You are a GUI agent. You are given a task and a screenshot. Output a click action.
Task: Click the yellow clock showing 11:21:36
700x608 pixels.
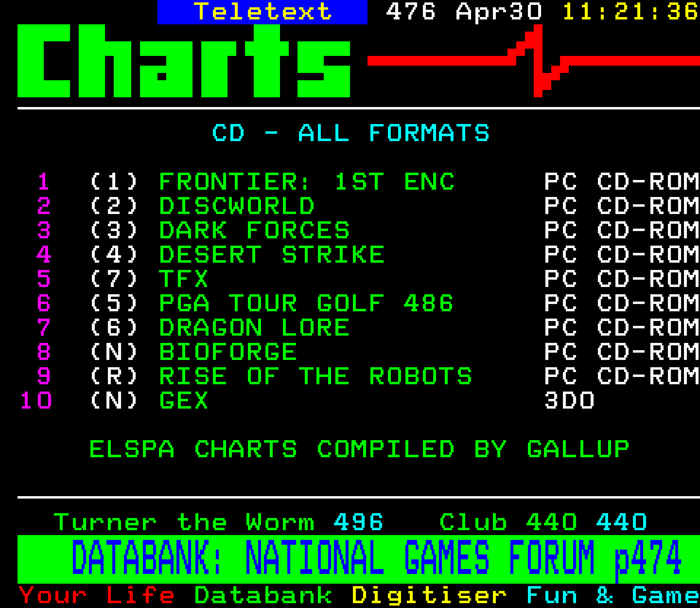tap(630, 11)
